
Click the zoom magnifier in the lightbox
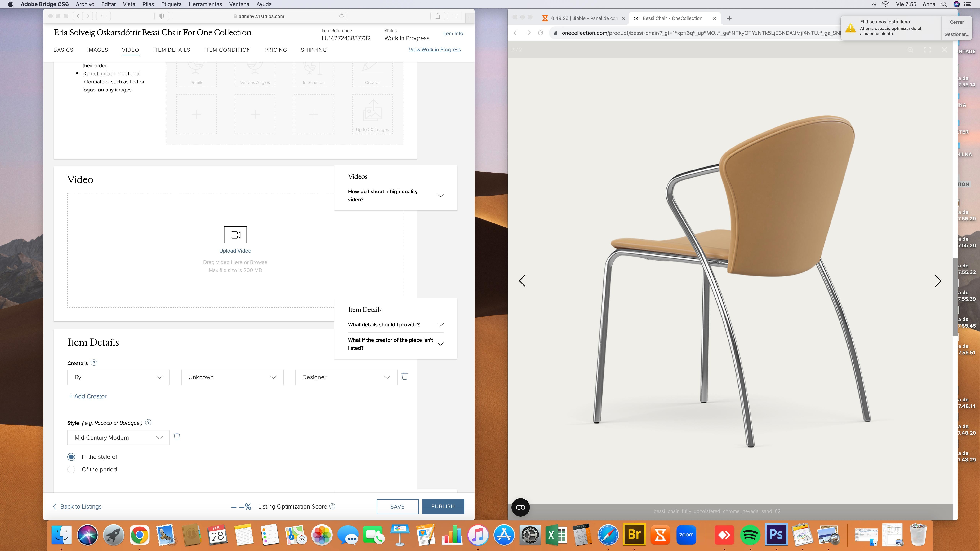[910, 50]
